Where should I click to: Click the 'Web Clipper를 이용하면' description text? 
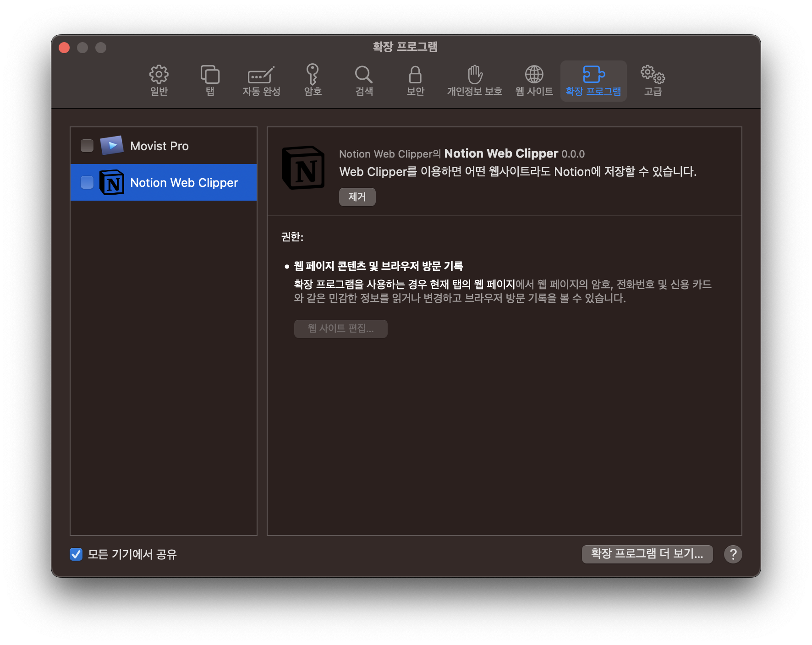(518, 172)
